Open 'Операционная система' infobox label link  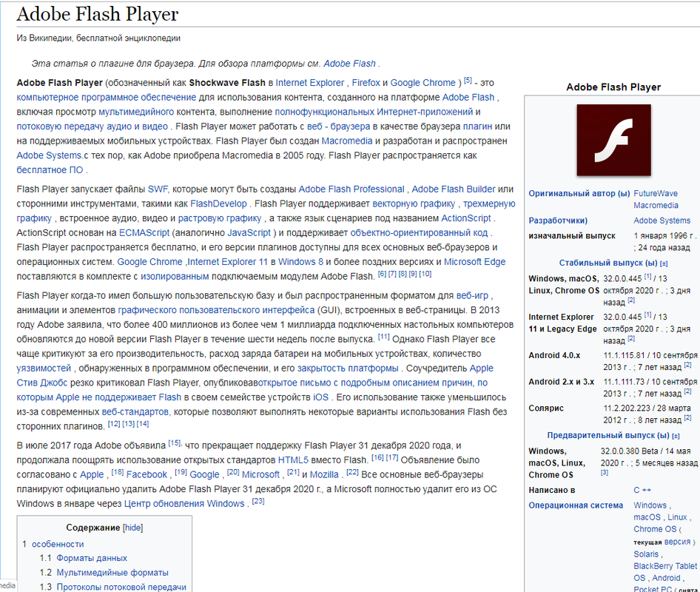(x=576, y=505)
